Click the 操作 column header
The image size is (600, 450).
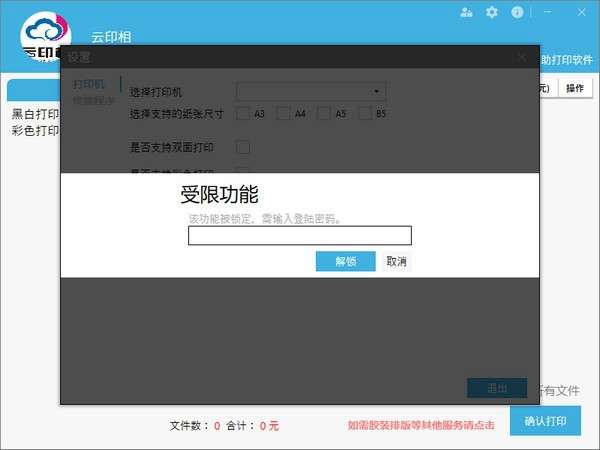click(575, 88)
